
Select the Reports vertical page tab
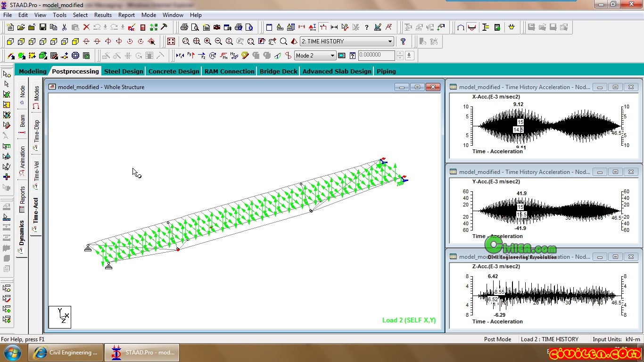[x=22, y=199]
